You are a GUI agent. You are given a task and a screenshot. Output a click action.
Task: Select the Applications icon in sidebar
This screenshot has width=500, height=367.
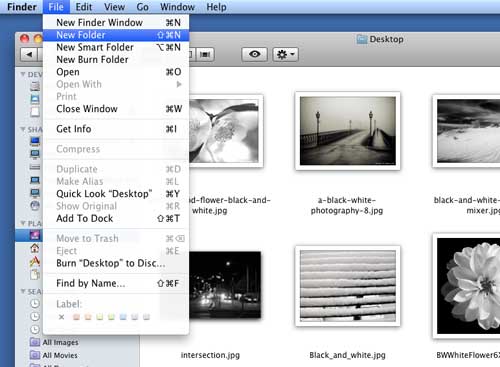(x=35, y=261)
